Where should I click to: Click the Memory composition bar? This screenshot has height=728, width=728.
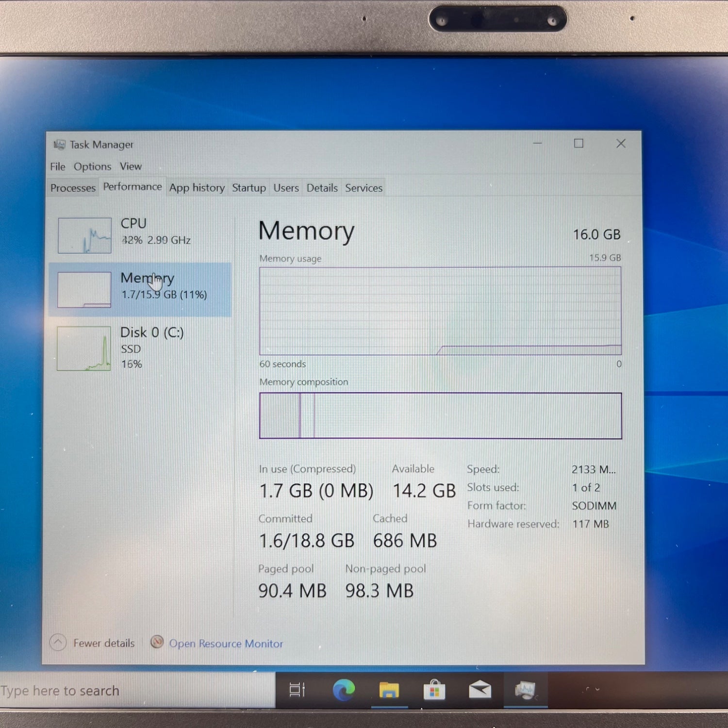click(x=440, y=416)
